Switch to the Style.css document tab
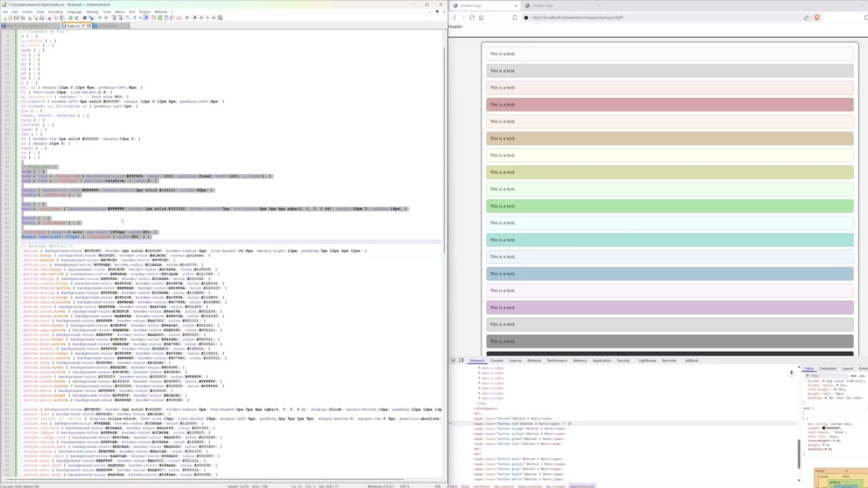 (73, 26)
